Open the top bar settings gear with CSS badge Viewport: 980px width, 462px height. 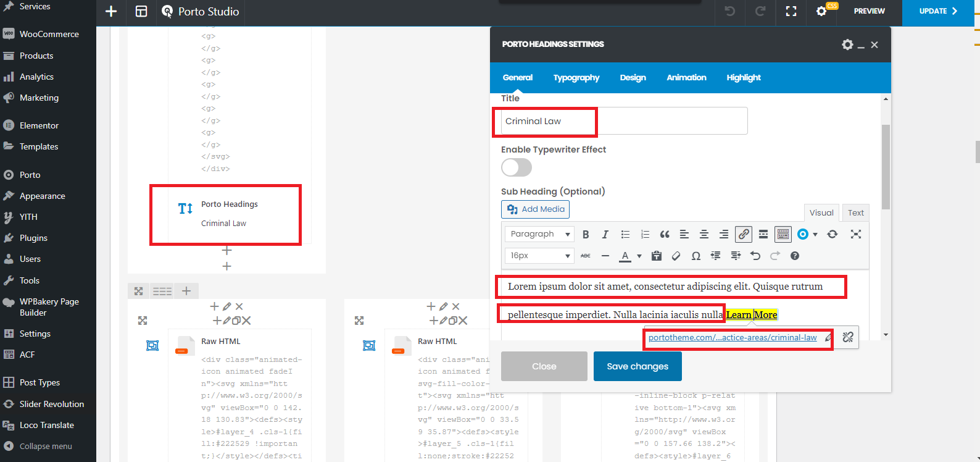coord(822,11)
